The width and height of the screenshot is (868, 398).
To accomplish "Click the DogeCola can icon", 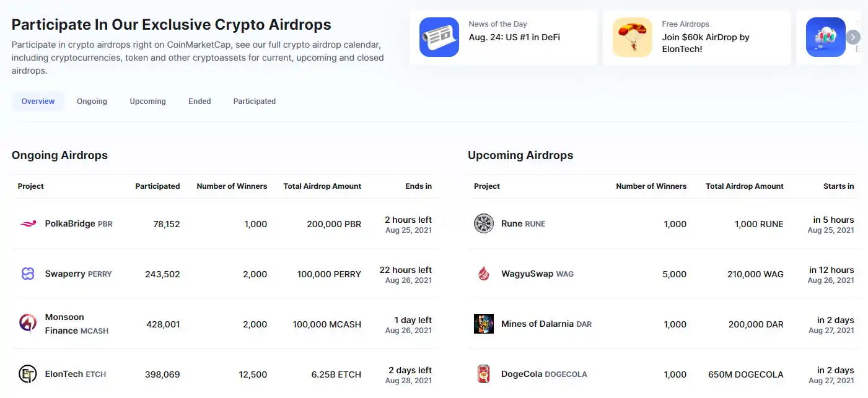I will (484, 374).
